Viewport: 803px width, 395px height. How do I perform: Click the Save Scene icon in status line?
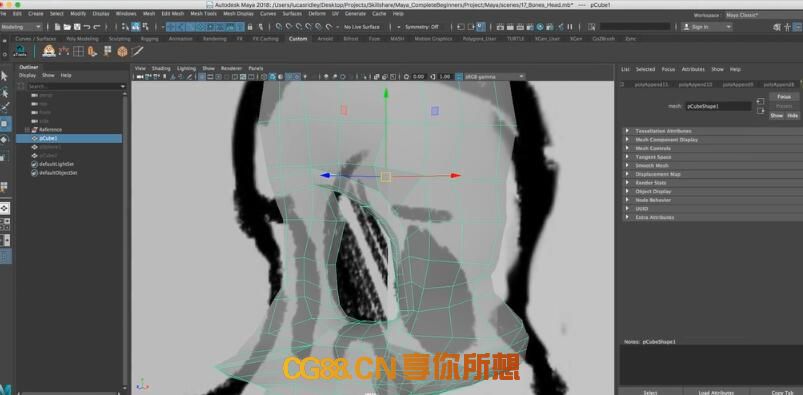pos(77,27)
